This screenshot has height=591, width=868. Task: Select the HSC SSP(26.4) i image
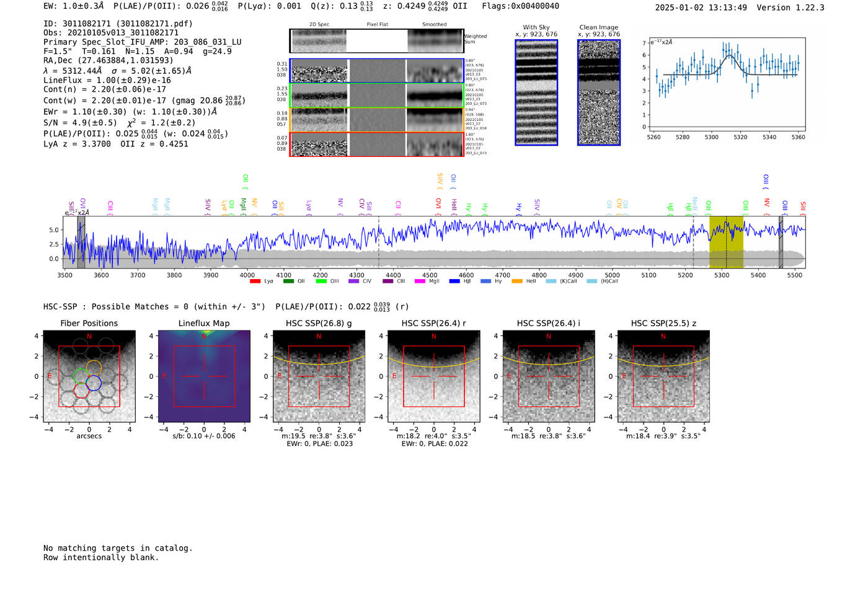click(549, 376)
